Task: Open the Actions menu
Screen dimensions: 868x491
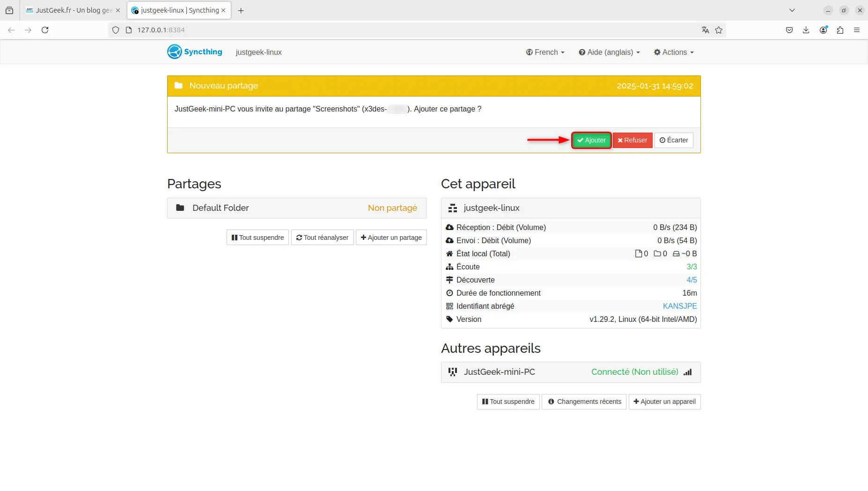Action: (674, 52)
